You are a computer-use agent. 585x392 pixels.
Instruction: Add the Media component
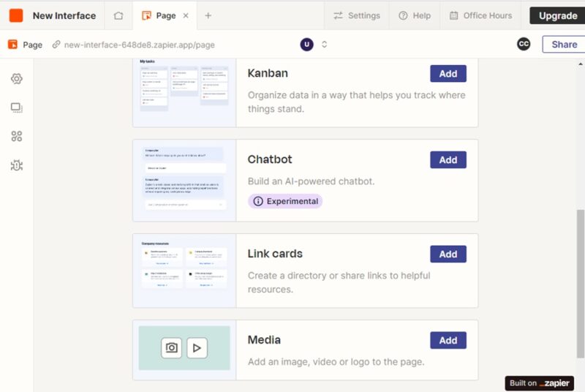click(448, 340)
